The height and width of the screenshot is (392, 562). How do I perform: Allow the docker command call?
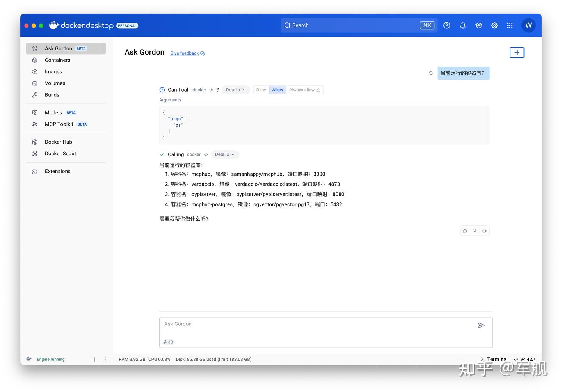click(x=277, y=90)
